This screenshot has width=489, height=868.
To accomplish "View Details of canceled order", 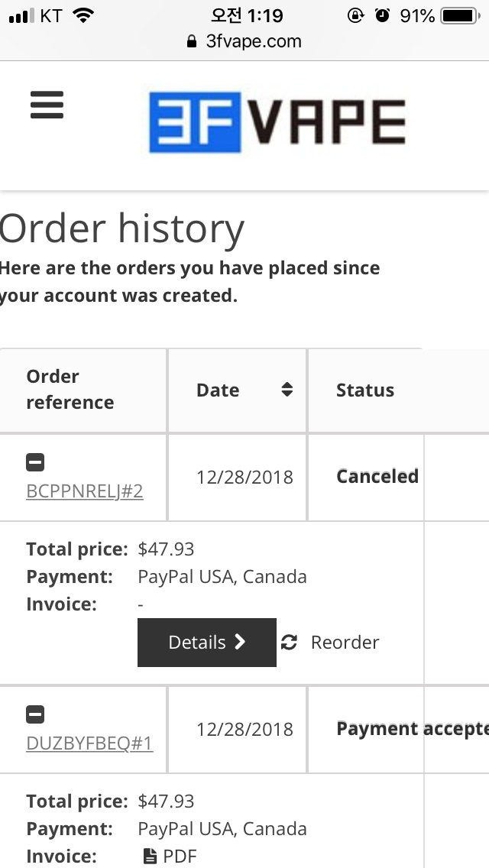I will 206,642.
